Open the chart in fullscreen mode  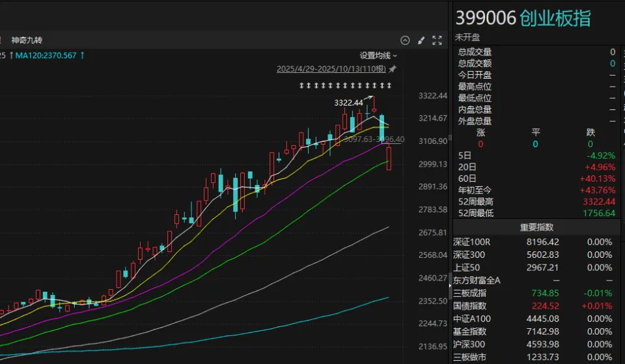(x=437, y=40)
